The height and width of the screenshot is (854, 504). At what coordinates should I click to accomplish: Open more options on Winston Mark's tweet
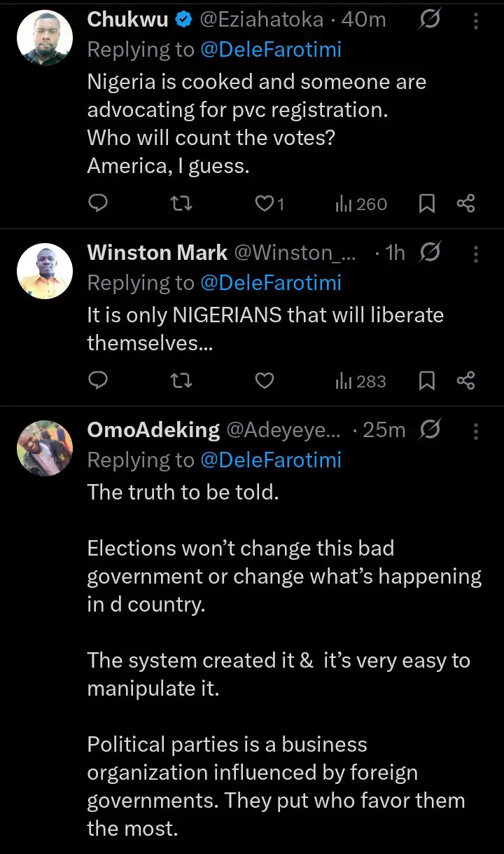pyautogui.click(x=476, y=253)
